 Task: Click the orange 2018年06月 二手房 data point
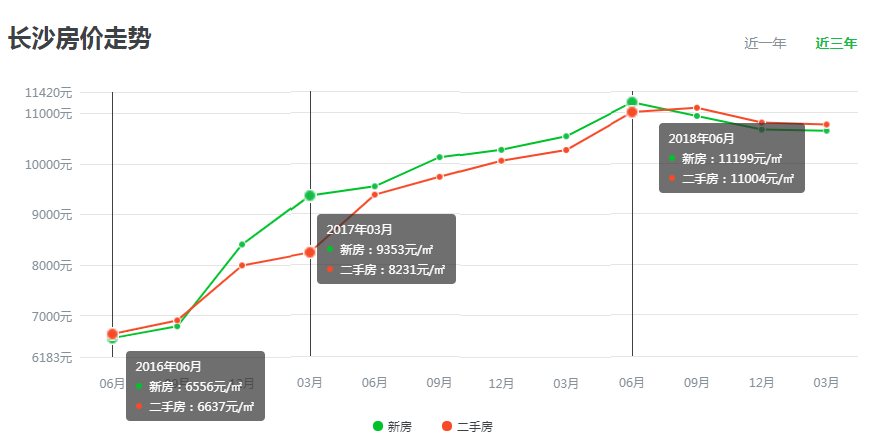point(632,112)
